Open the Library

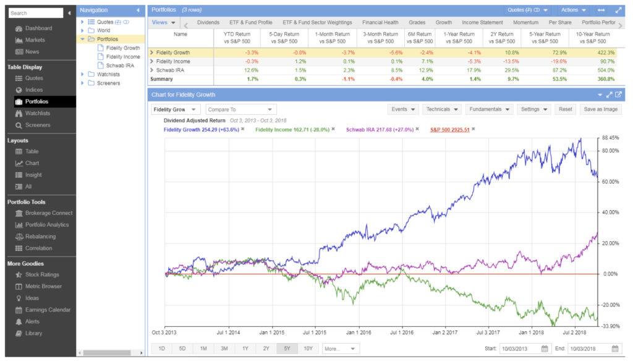(x=28, y=333)
